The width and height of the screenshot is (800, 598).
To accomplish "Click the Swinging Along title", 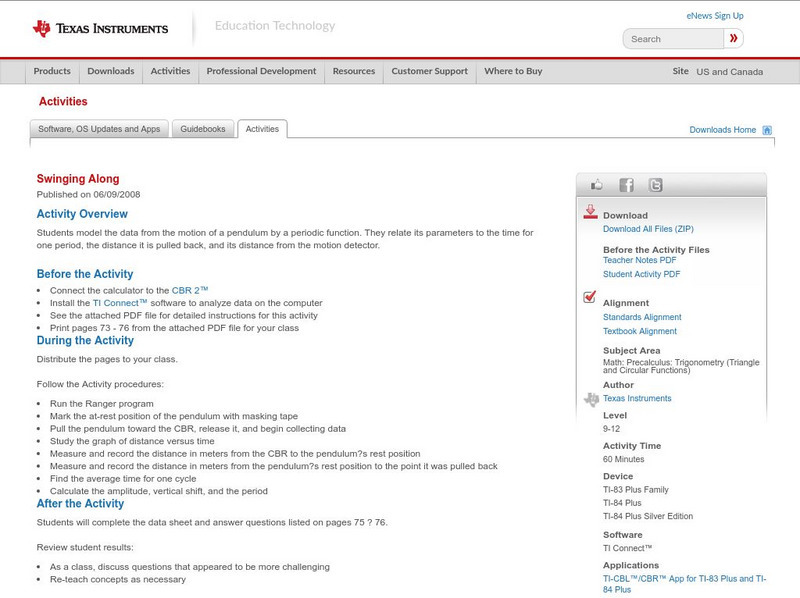I will pyautogui.click(x=78, y=179).
